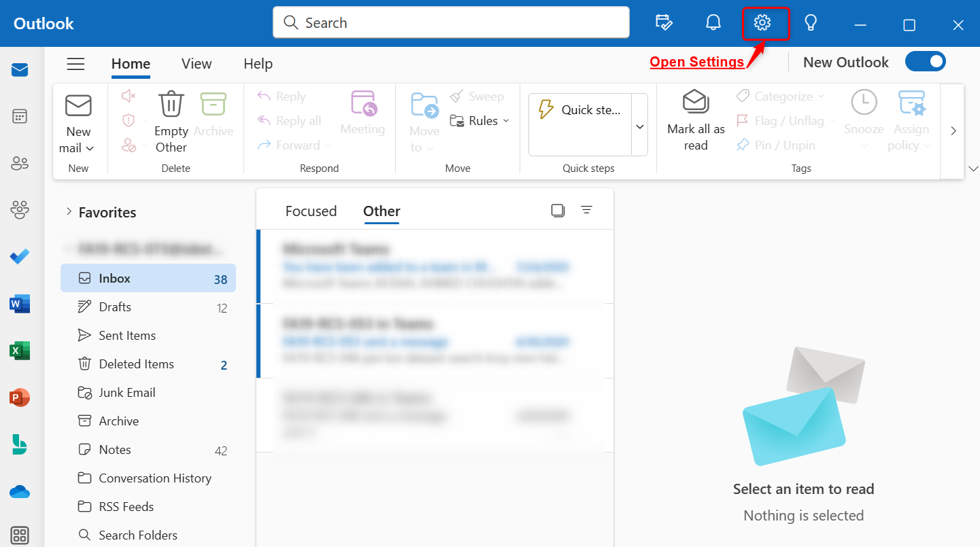Open the Notes folder

(148, 450)
